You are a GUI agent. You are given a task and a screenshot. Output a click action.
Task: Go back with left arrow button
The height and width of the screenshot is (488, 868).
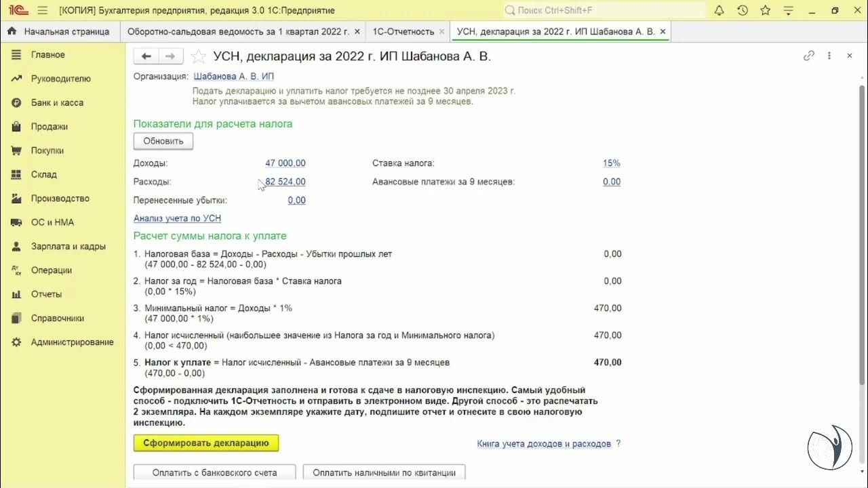[x=146, y=56]
